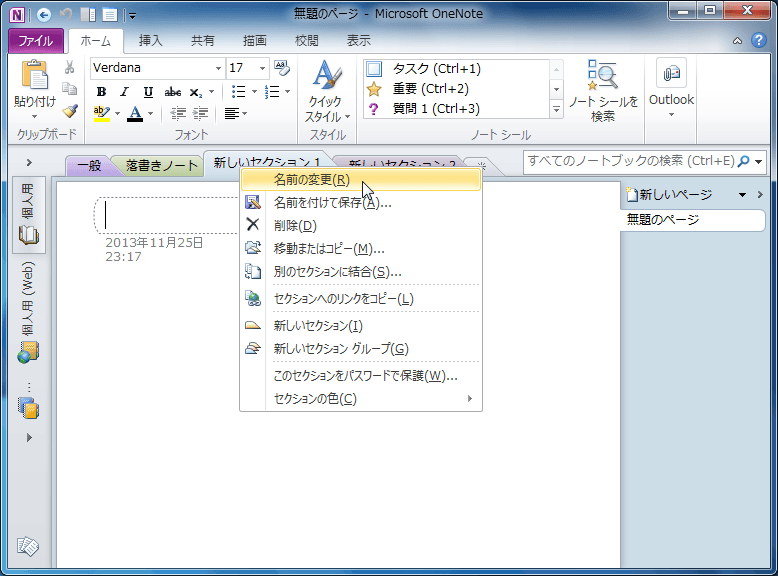Open subscript/superscript dropdown arrow
Image resolution: width=778 pixels, height=576 pixels.
pos(211,92)
